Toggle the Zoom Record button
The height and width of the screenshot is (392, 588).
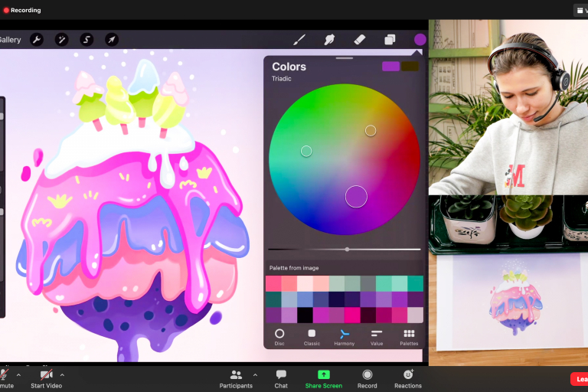click(x=367, y=377)
